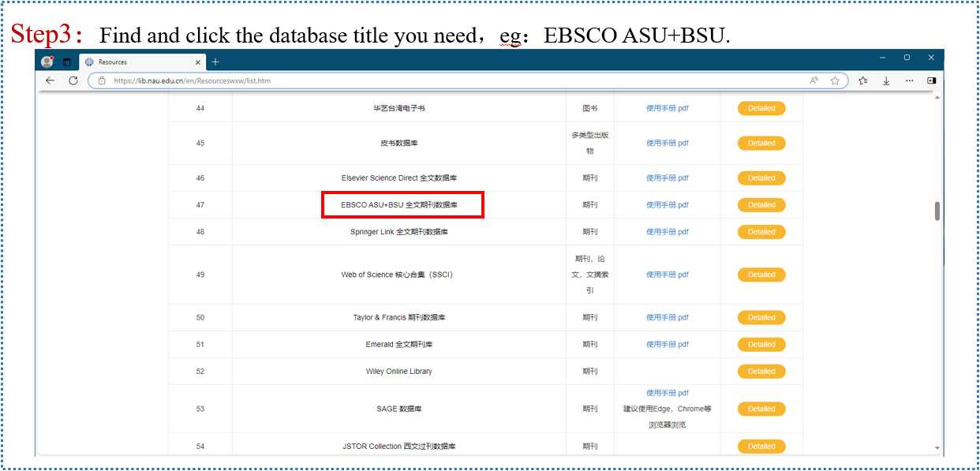Open the tab actions menu icon
Viewport: 980px width, 471px height.
[67, 62]
